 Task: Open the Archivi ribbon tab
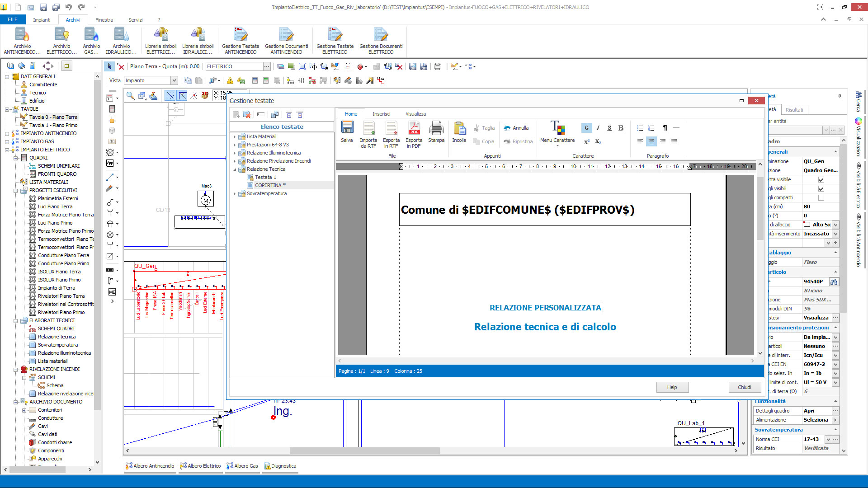point(73,20)
